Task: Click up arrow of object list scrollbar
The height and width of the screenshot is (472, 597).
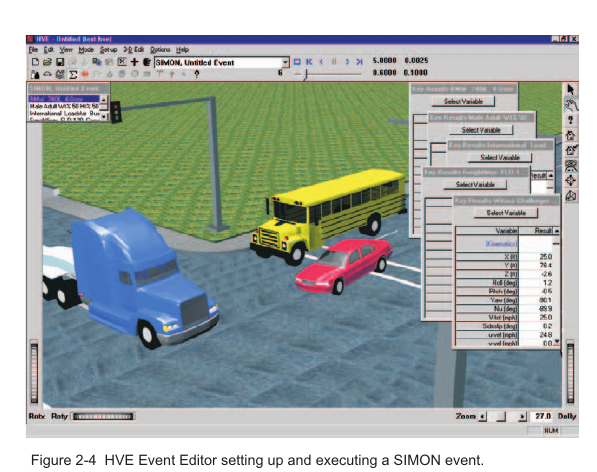Action: 104,99
